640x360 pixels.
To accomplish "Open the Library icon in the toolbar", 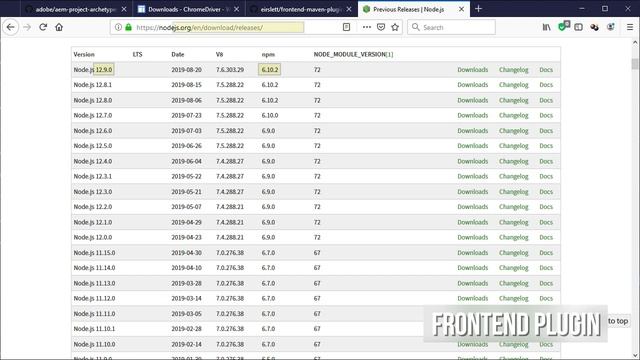I will pyautogui.click(x=546, y=27).
